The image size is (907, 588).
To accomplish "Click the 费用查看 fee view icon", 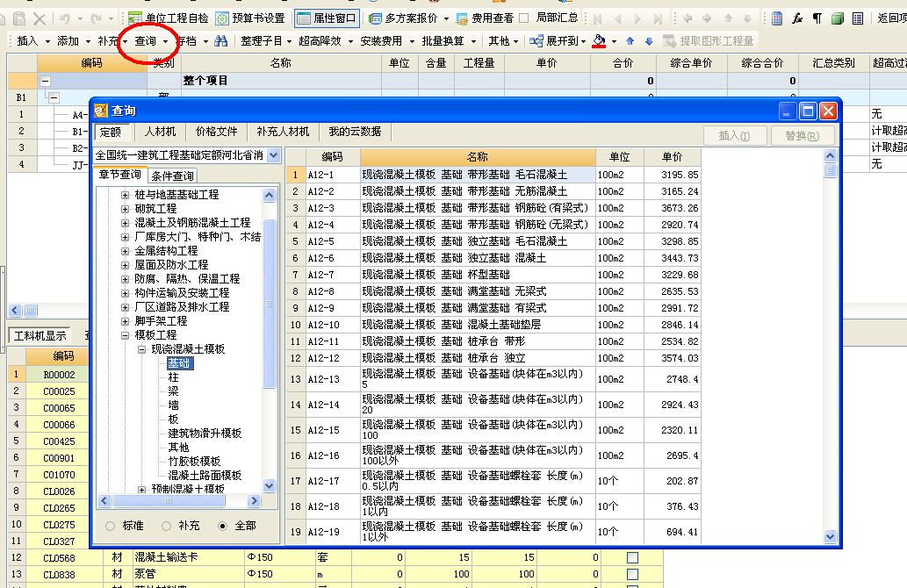I will coord(462,18).
